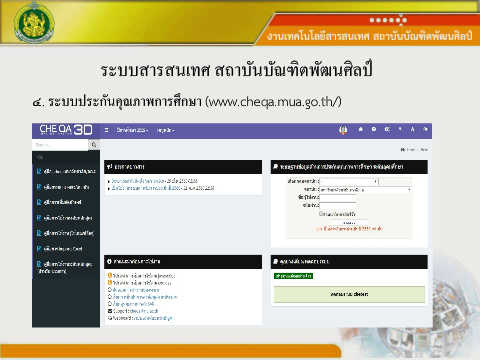Click the home icon in purple header
This screenshot has height=360, width=480.
[x=360, y=129]
